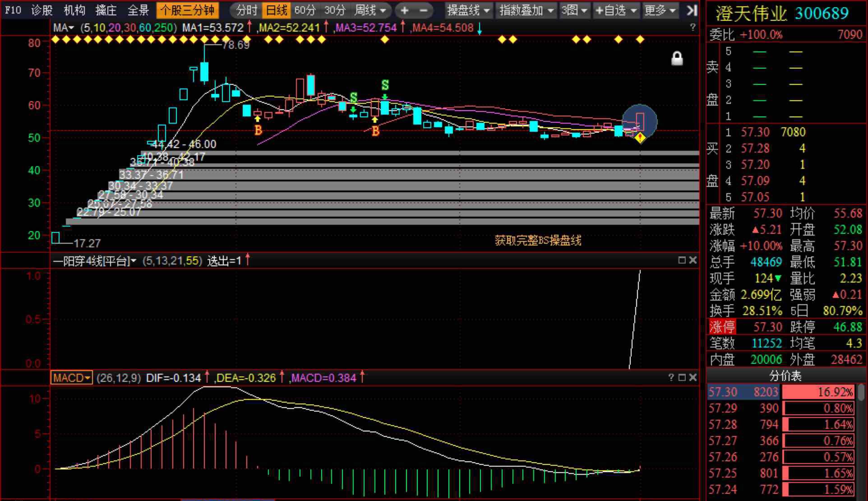Screen dimensions: 868x501
Task: Open the 诊股 stock diagnosis menu
Action: [42, 10]
